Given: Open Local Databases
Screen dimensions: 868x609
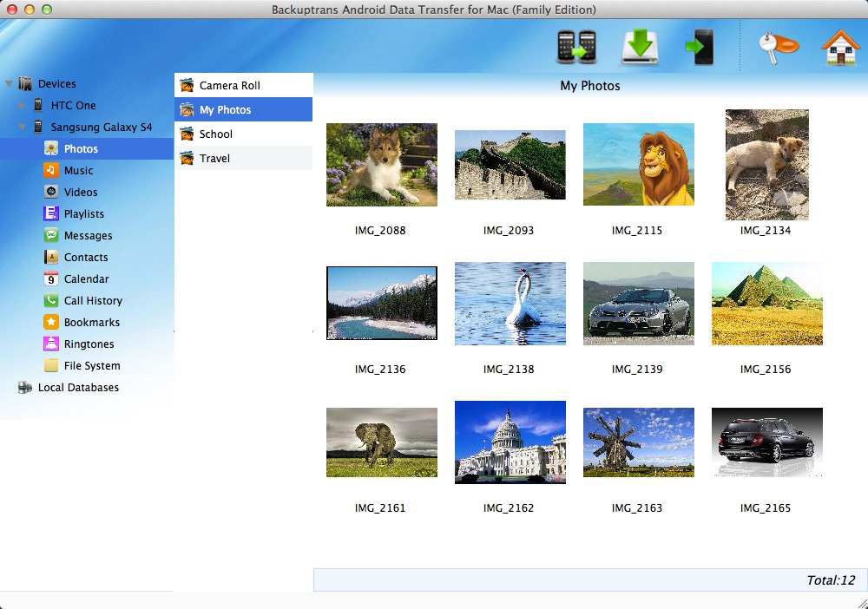Looking at the screenshot, I should point(79,387).
